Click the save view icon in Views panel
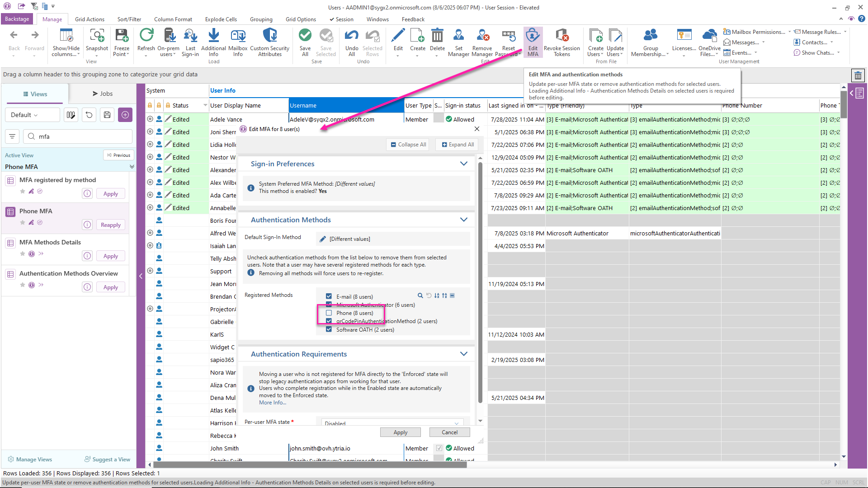This screenshot has height=488, width=868. pyautogui.click(x=107, y=115)
